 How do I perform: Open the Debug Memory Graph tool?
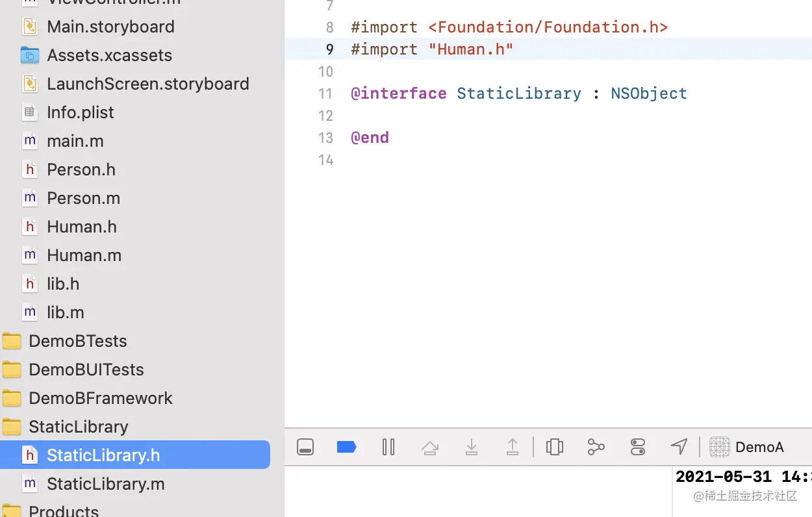(x=596, y=447)
